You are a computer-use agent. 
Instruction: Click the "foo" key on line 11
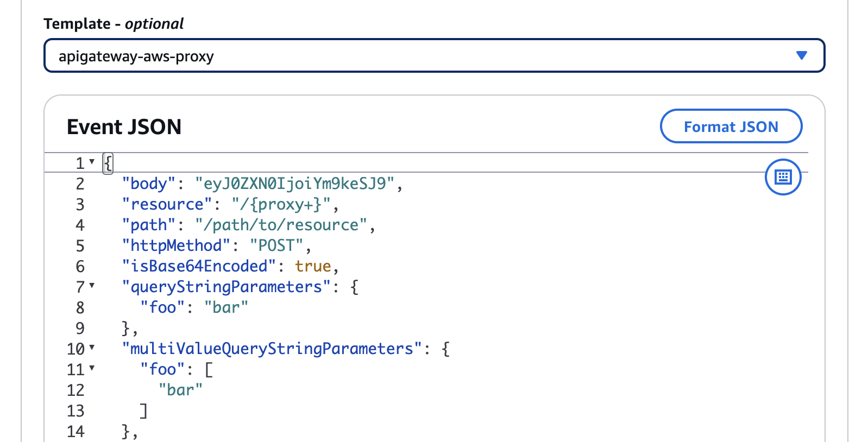(162, 369)
